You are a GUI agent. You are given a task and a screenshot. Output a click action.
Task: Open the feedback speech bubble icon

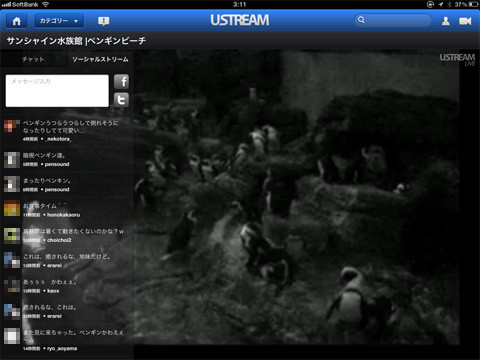click(104, 21)
